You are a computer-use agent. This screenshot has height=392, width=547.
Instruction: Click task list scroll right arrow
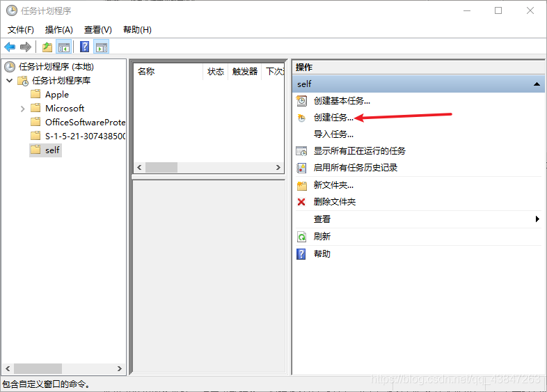[x=278, y=168]
